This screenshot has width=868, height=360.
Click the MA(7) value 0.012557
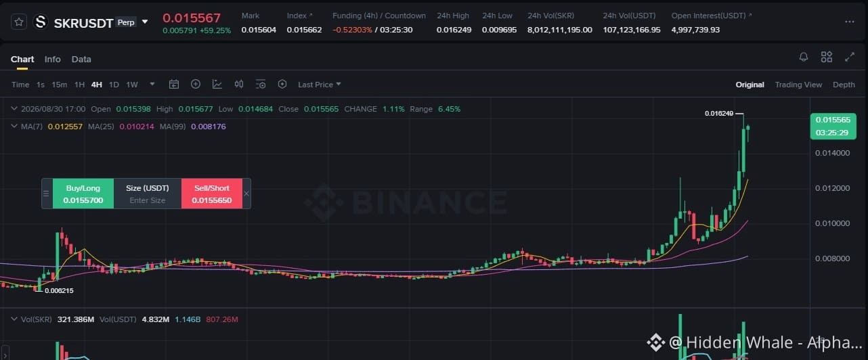click(65, 126)
